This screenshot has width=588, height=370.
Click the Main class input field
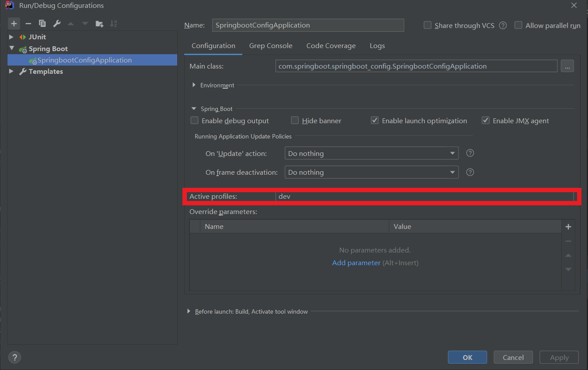tap(416, 66)
